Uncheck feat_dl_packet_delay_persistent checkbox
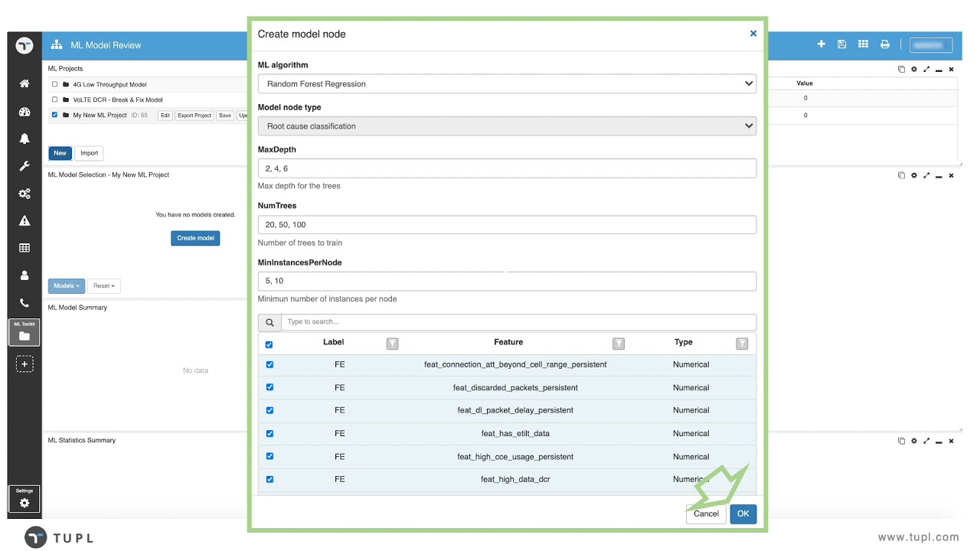This screenshot has width=980, height=551. pyautogui.click(x=269, y=410)
